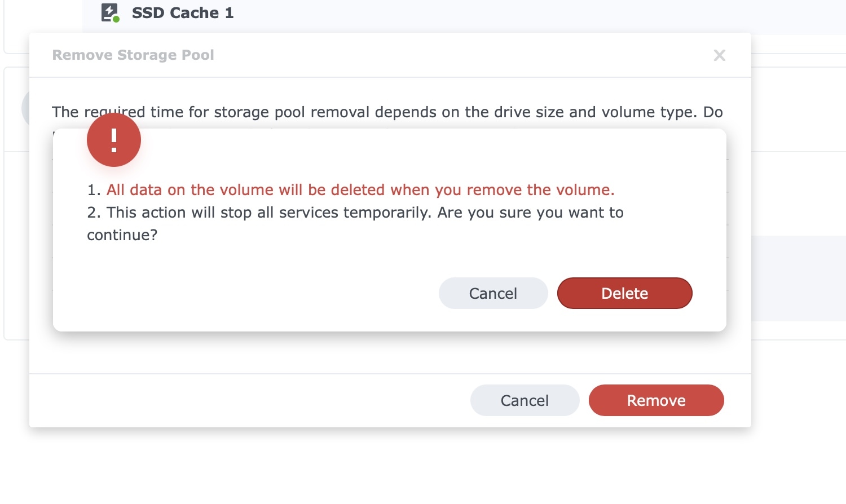This screenshot has height=504, width=846.
Task: Click the SSD Cache 1 lightning drive icon
Action: coord(109,12)
